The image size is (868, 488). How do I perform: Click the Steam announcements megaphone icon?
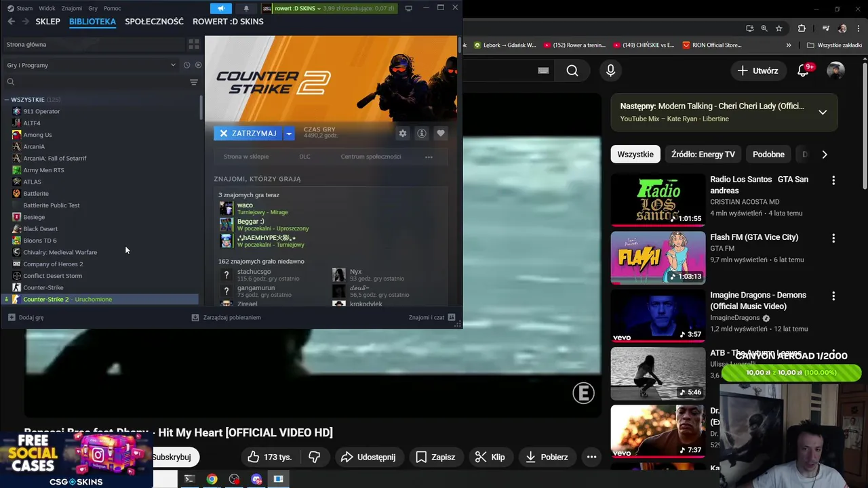[220, 8]
